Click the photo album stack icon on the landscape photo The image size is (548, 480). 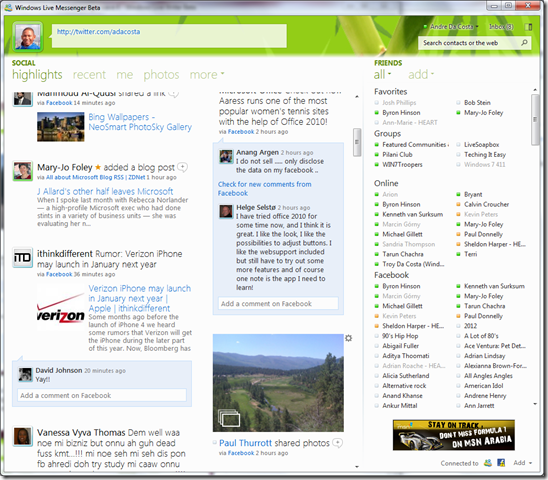click(229, 418)
